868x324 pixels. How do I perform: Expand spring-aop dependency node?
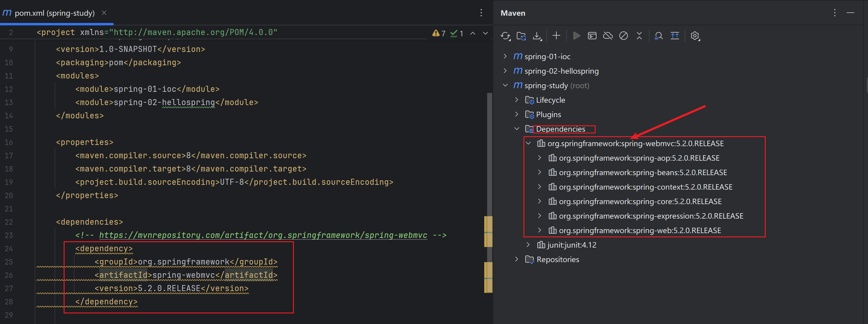540,158
